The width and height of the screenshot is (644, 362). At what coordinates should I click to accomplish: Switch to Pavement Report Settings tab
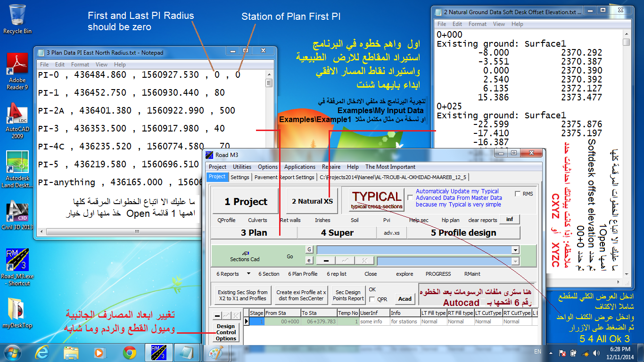[284, 177]
